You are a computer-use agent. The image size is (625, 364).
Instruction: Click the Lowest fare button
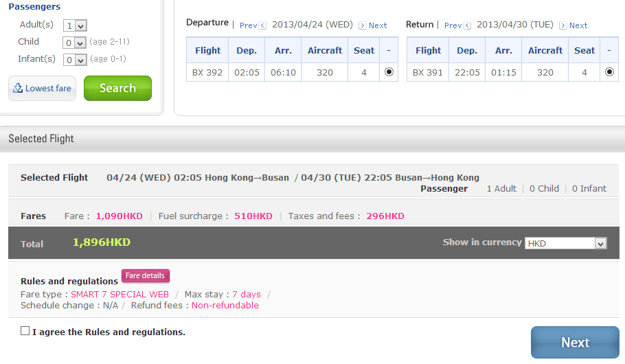click(x=43, y=89)
